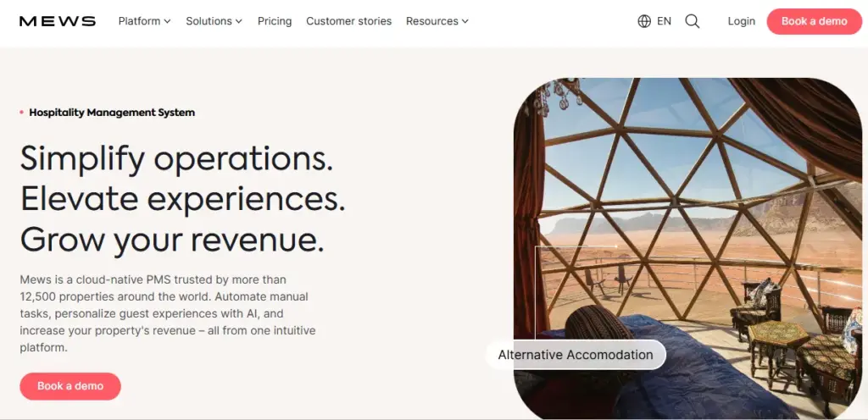Click the Mews logo
The height and width of the screenshot is (420, 868).
point(58,21)
